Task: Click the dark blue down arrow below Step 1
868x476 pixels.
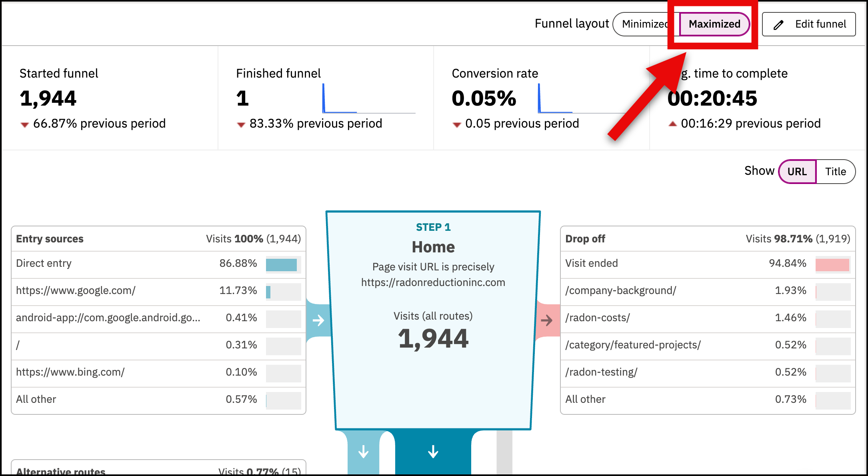Action: pyautogui.click(x=433, y=452)
